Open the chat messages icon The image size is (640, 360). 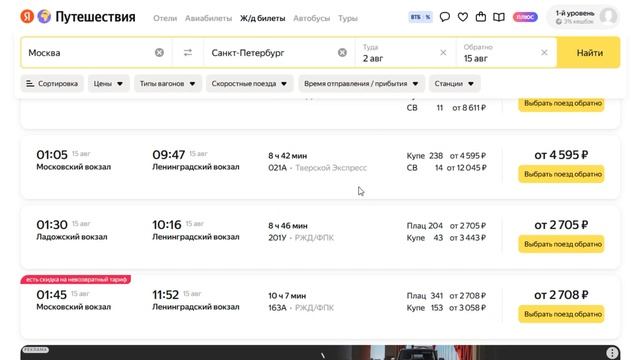click(445, 17)
